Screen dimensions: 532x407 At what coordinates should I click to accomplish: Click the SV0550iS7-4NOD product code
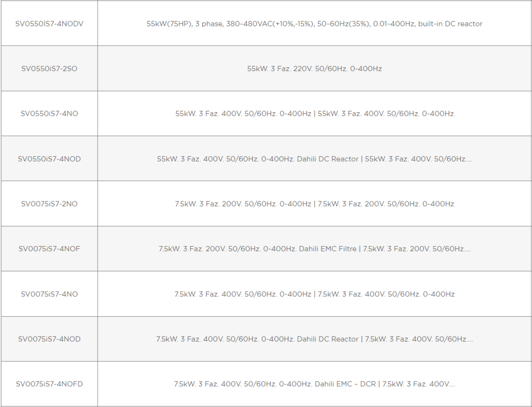(x=49, y=159)
